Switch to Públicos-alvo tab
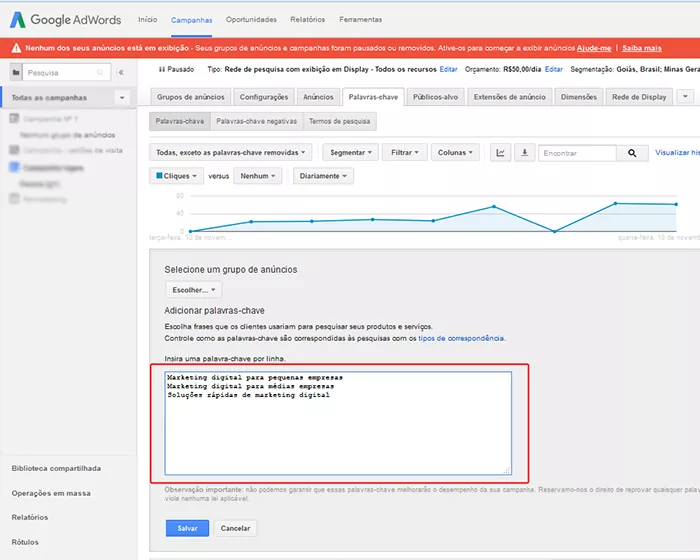Viewport: 700px width, 560px height. pos(435,97)
